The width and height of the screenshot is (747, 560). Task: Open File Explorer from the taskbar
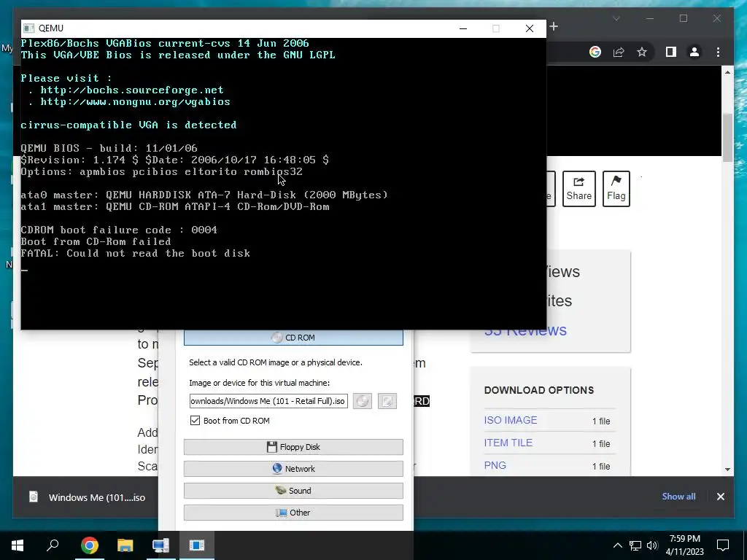[x=125, y=545]
